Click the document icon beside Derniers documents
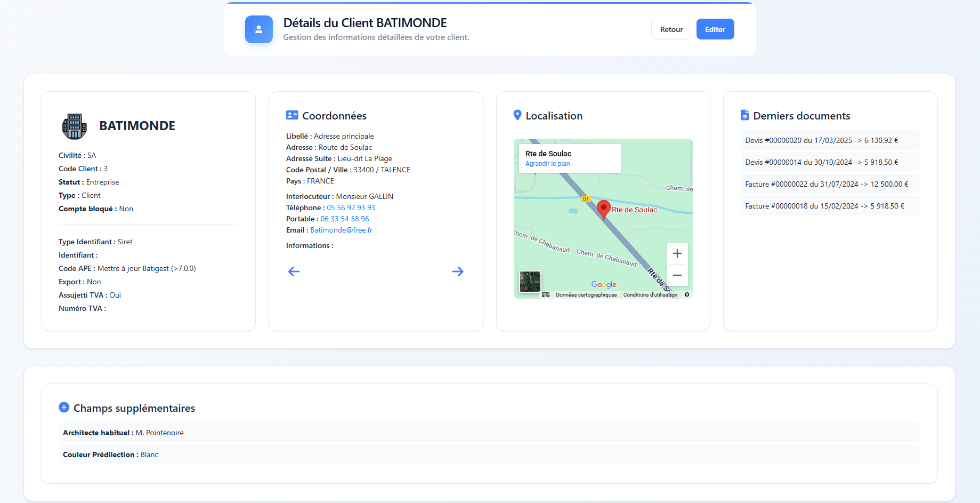The height and width of the screenshot is (503, 980). click(x=744, y=115)
